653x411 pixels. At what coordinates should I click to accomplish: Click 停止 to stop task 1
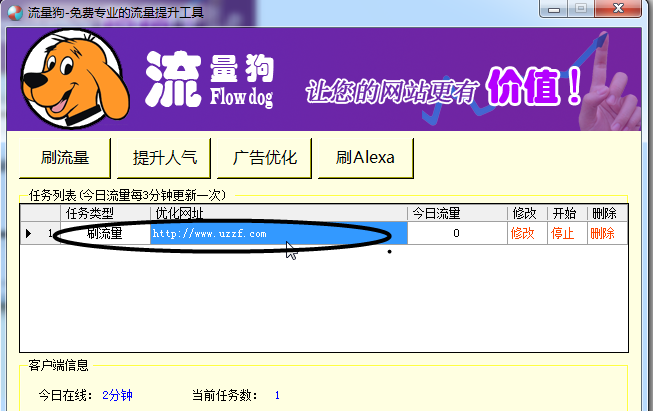562,233
